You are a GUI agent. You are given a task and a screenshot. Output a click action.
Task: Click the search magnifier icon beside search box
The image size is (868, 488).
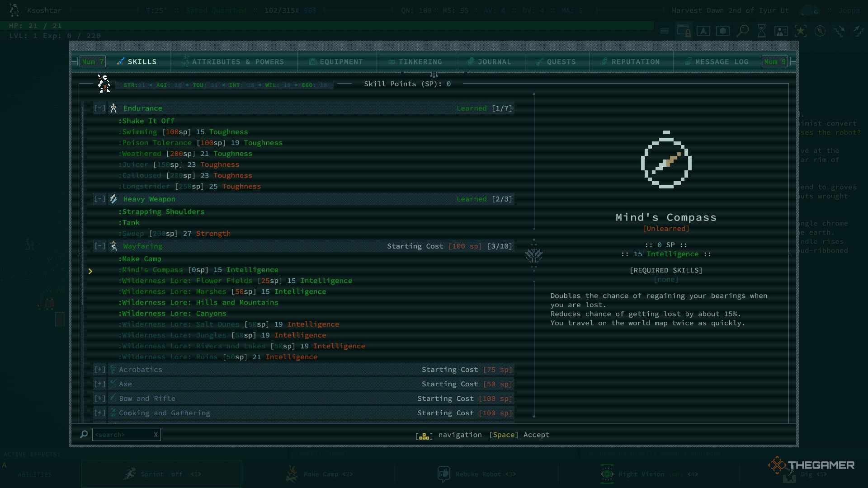(84, 434)
